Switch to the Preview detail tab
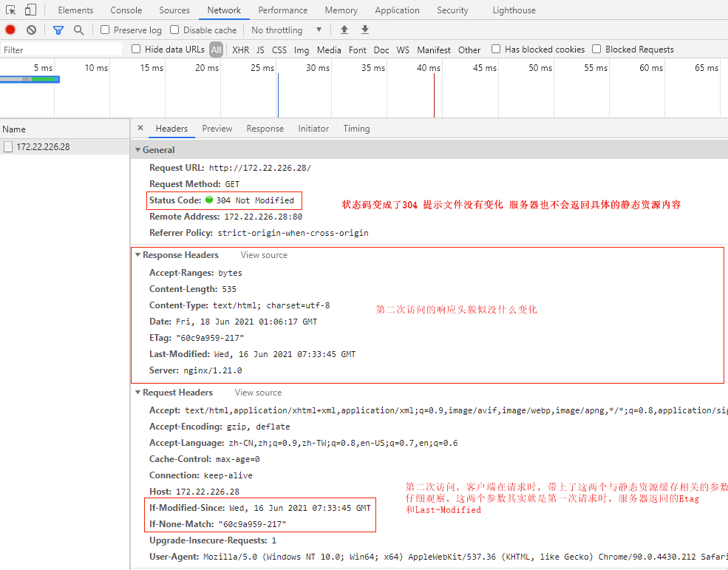 point(217,129)
